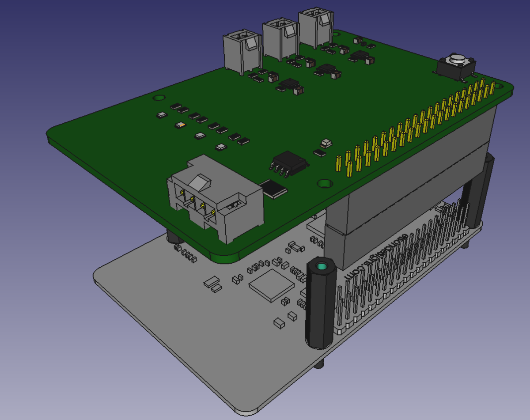Select the rightmost two-pin connector at top

coord(315,28)
